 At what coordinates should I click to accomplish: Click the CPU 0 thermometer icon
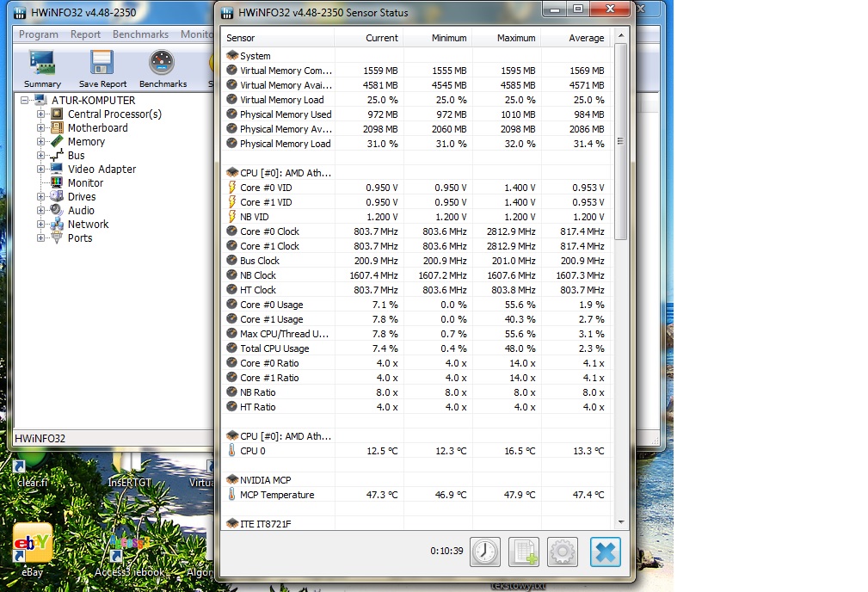(232, 450)
